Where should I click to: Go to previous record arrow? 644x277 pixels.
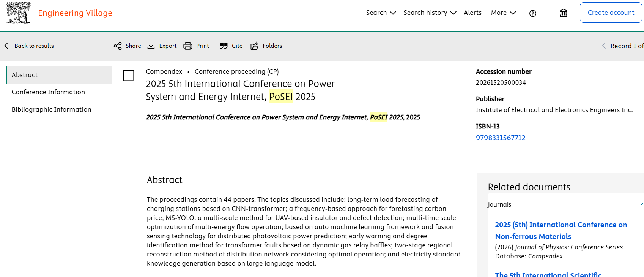[x=604, y=46]
